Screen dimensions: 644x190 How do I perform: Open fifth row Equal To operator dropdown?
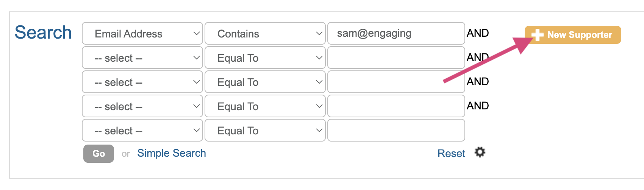point(265,131)
